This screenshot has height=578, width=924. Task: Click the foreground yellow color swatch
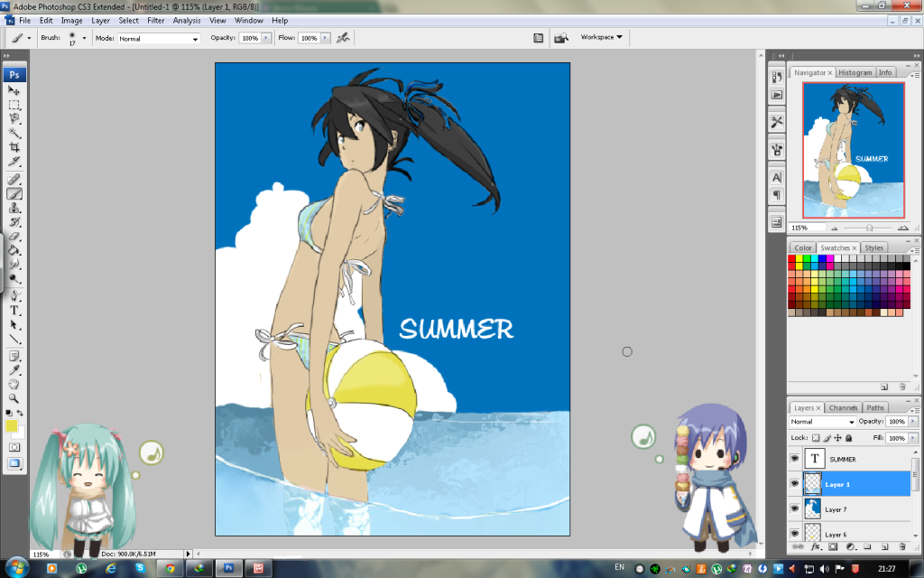coord(11,426)
